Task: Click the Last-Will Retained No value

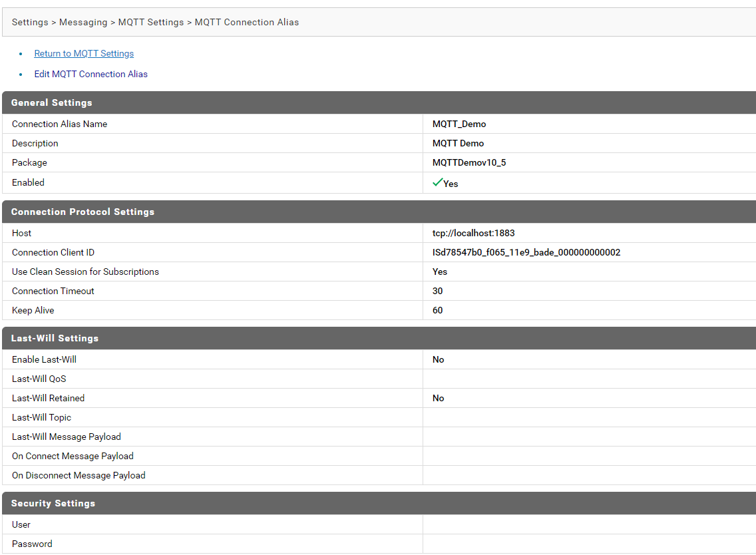Action: 438,398
